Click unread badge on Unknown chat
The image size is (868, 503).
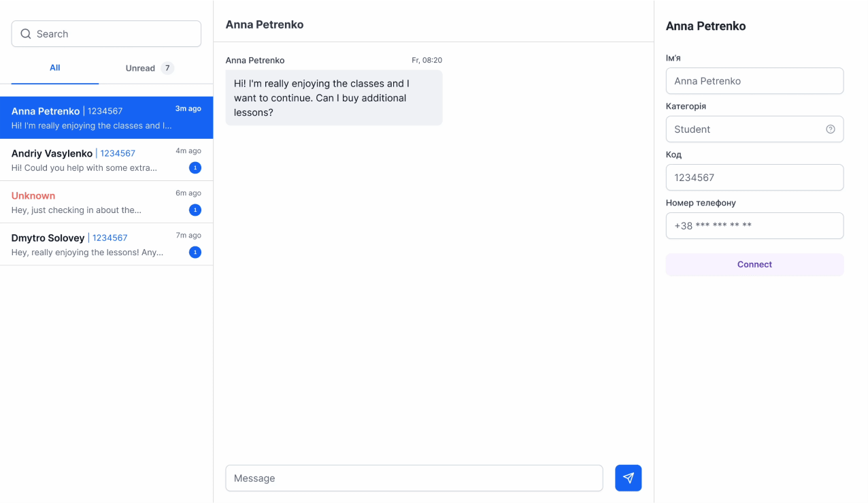click(195, 210)
